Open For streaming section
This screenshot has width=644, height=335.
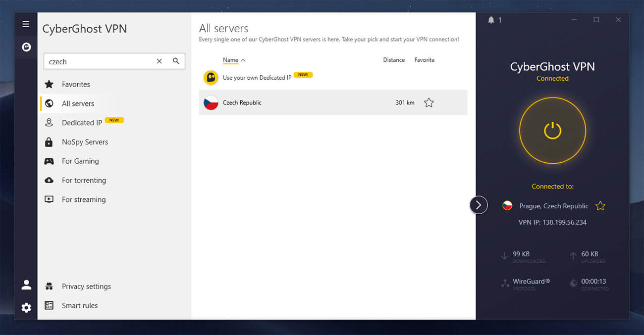(84, 199)
